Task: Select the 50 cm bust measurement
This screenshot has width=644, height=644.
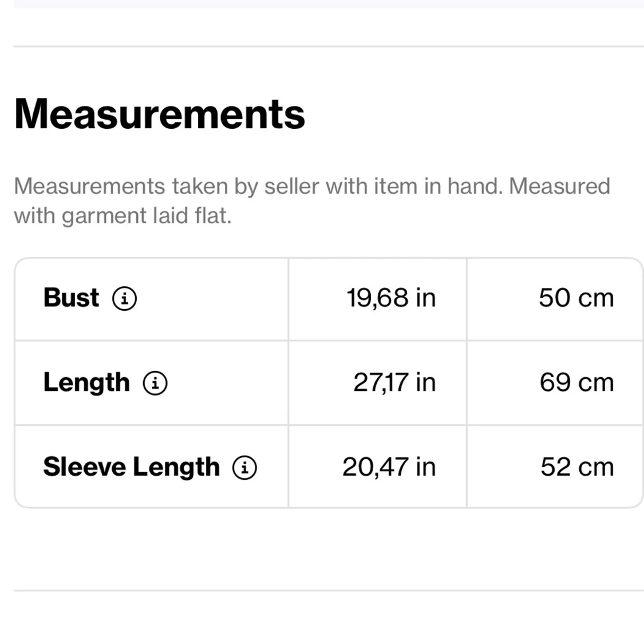Action: pyautogui.click(x=576, y=298)
